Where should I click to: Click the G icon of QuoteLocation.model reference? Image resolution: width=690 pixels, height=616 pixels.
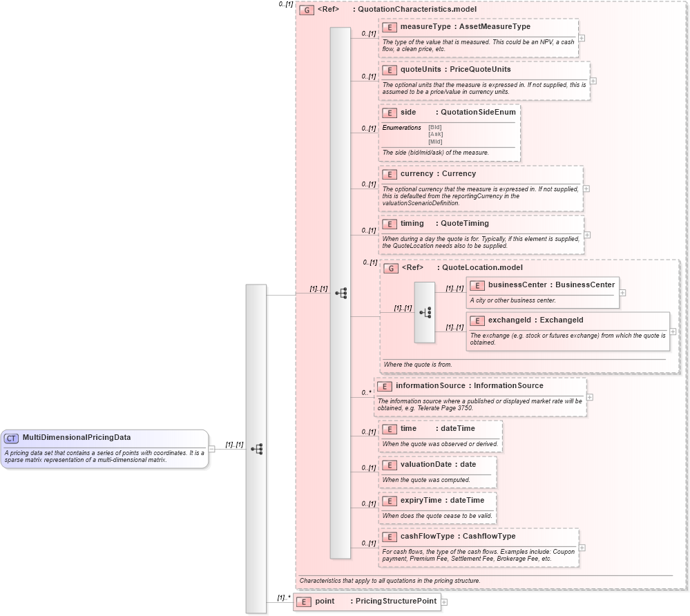[390, 268]
